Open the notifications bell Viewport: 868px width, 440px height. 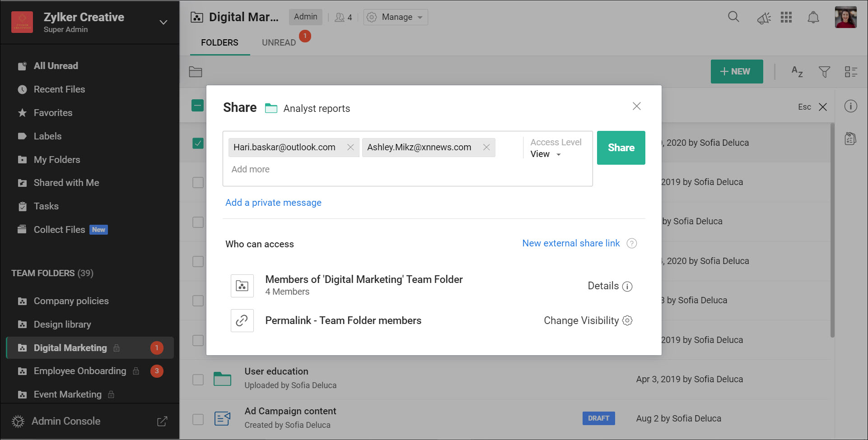[813, 17]
